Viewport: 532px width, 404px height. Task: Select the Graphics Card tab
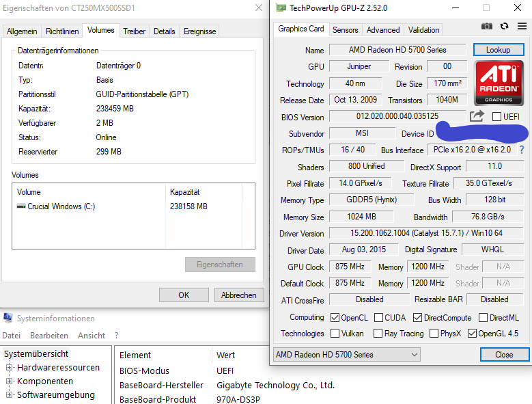coord(301,29)
